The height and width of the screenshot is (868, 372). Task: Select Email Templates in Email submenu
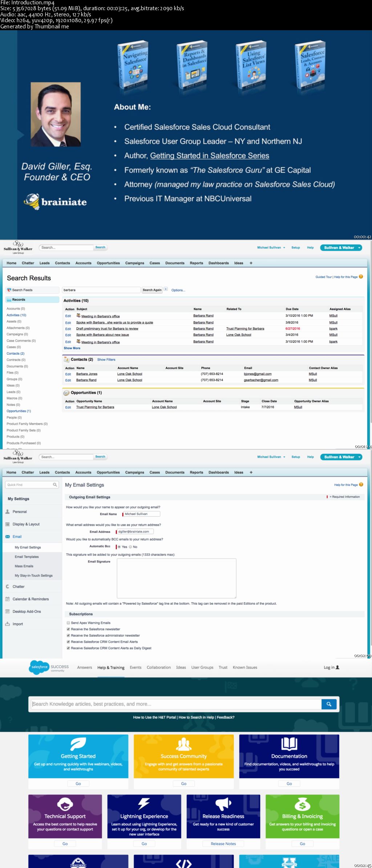click(x=27, y=557)
